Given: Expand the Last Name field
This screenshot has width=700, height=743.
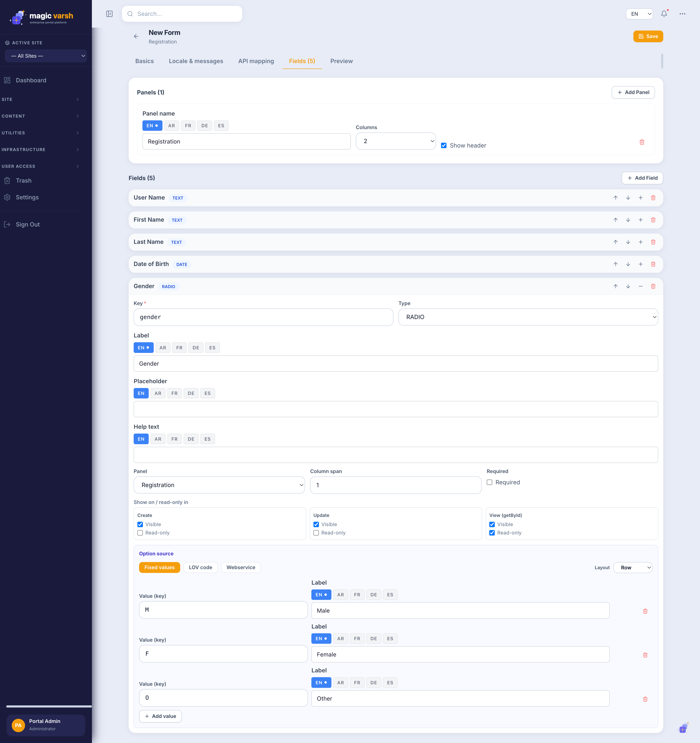Looking at the screenshot, I should 641,242.
